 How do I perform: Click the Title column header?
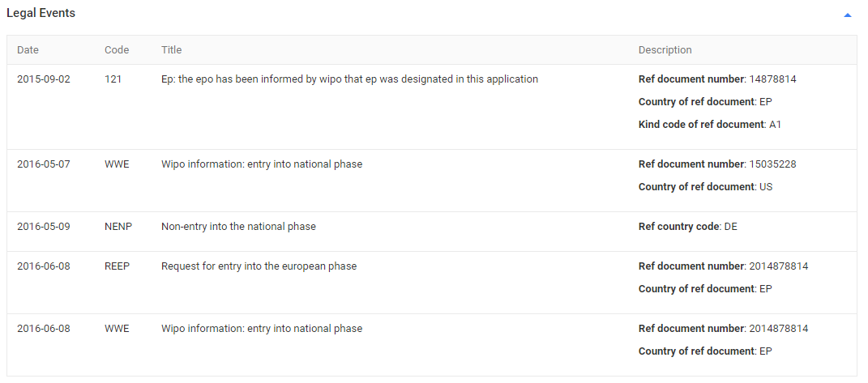tap(172, 50)
